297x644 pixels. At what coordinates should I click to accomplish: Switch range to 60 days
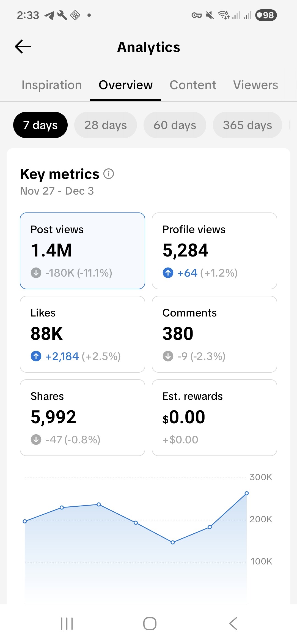(x=175, y=125)
